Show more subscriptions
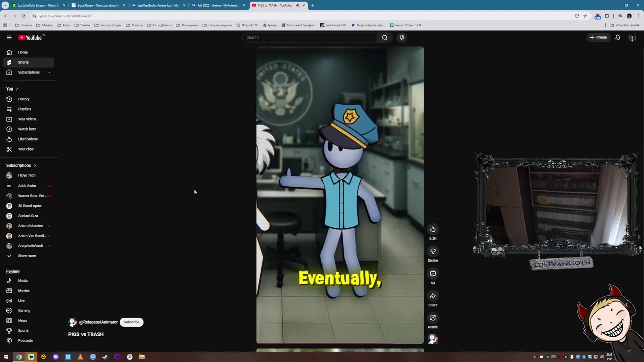The image size is (644, 362). point(29,256)
